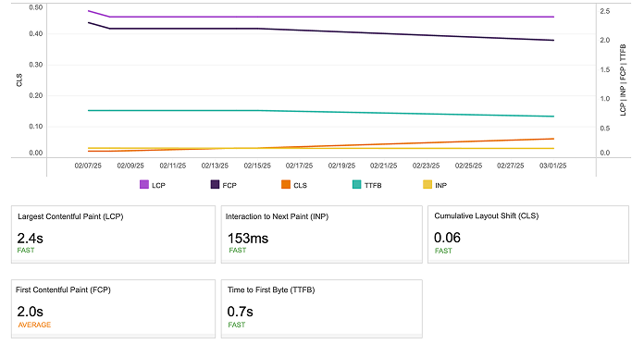
Task: Toggle the INP series legend label
Action: [440, 186]
